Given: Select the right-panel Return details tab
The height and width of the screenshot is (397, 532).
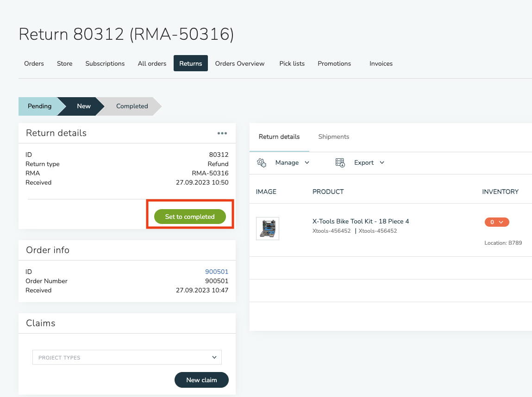Looking at the screenshot, I should 279,136.
